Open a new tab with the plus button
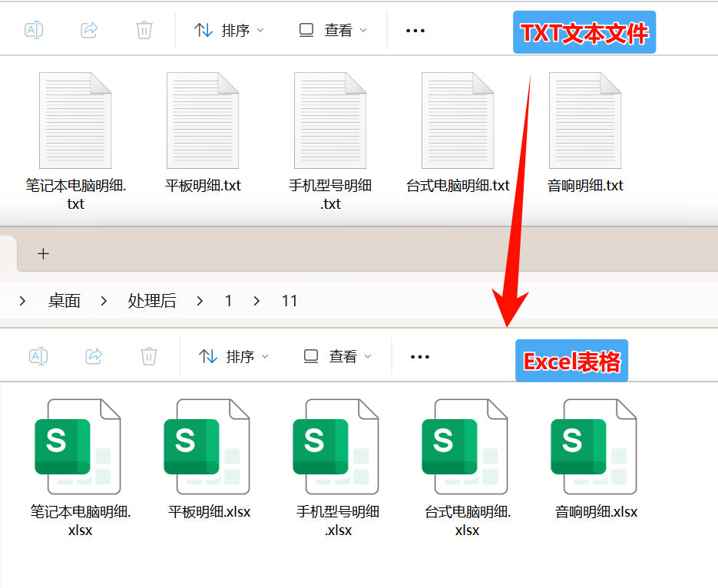The image size is (718, 588). click(43, 253)
